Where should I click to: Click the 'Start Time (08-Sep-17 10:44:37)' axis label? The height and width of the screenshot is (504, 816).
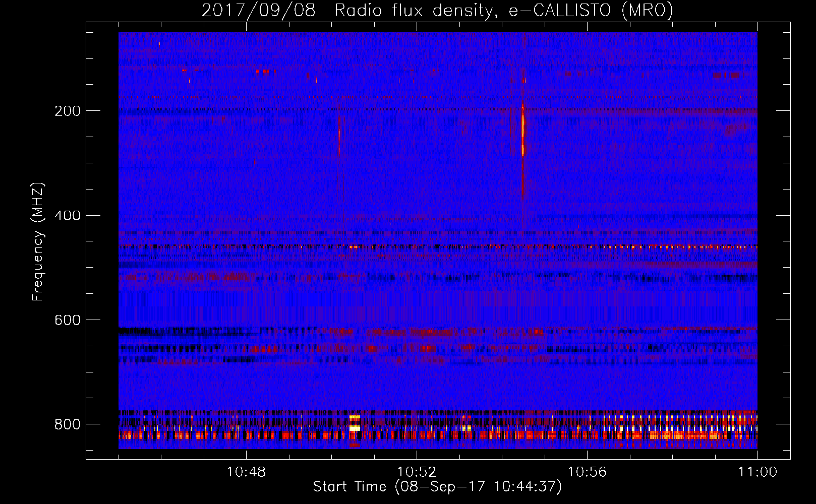click(x=437, y=487)
